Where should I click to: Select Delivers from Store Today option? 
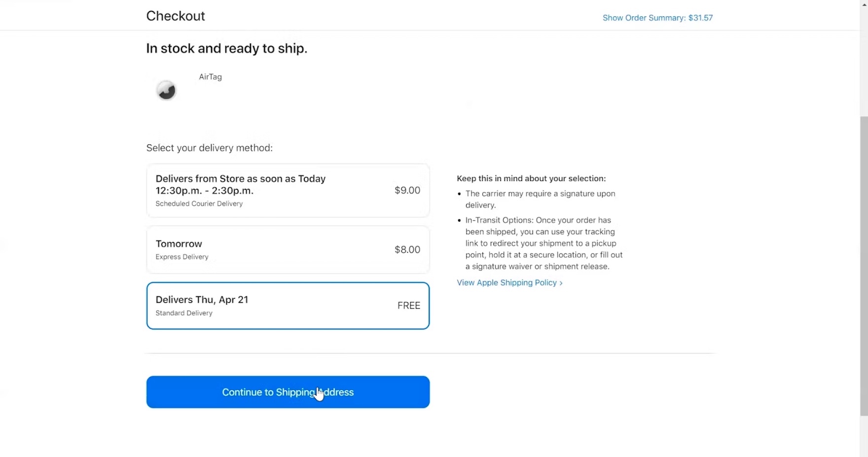pyautogui.click(x=288, y=190)
